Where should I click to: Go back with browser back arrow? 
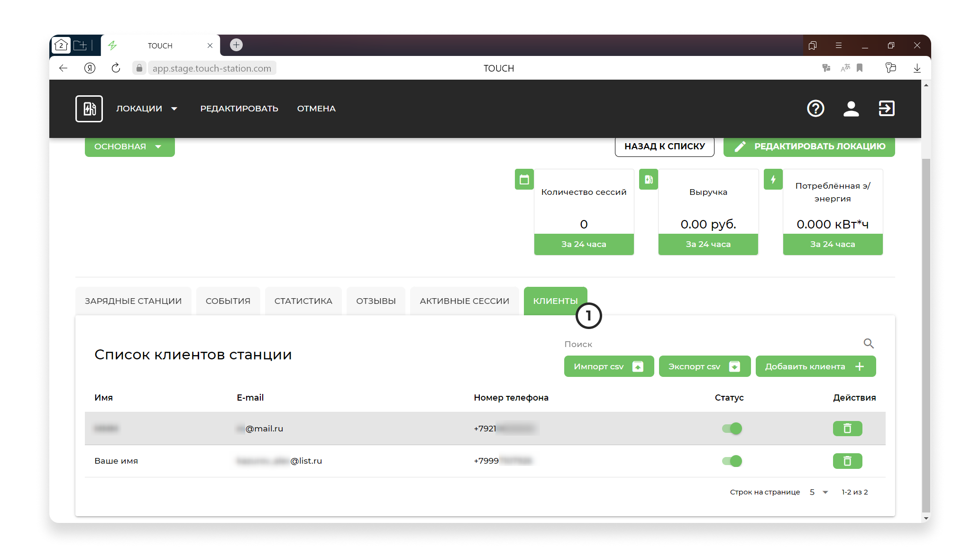click(63, 68)
